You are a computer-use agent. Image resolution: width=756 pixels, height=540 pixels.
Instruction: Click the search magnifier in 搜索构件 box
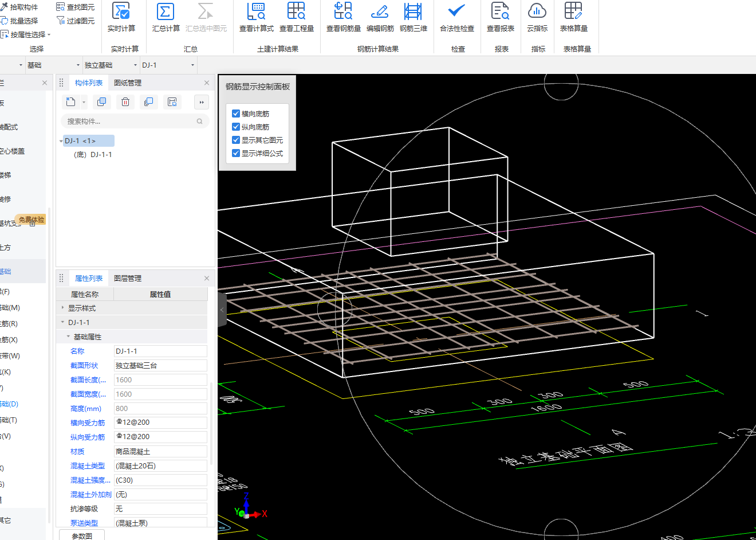pyautogui.click(x=200, y=122)
